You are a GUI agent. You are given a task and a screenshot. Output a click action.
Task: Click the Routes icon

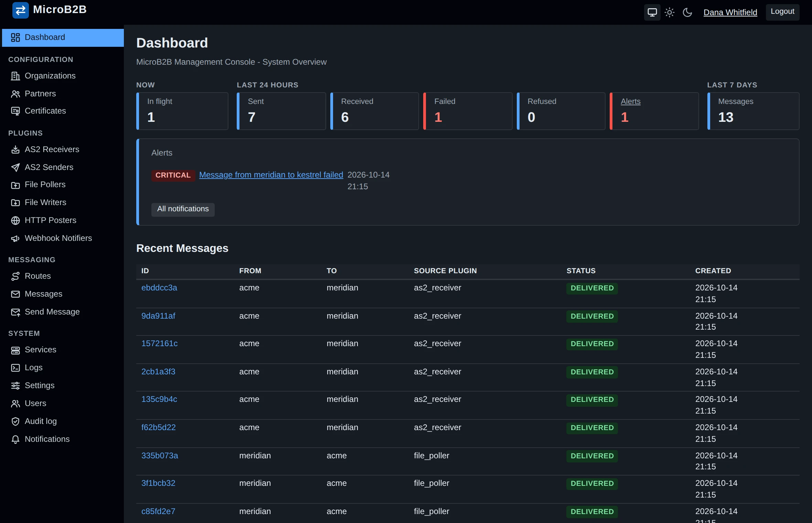tap(15, 276)
